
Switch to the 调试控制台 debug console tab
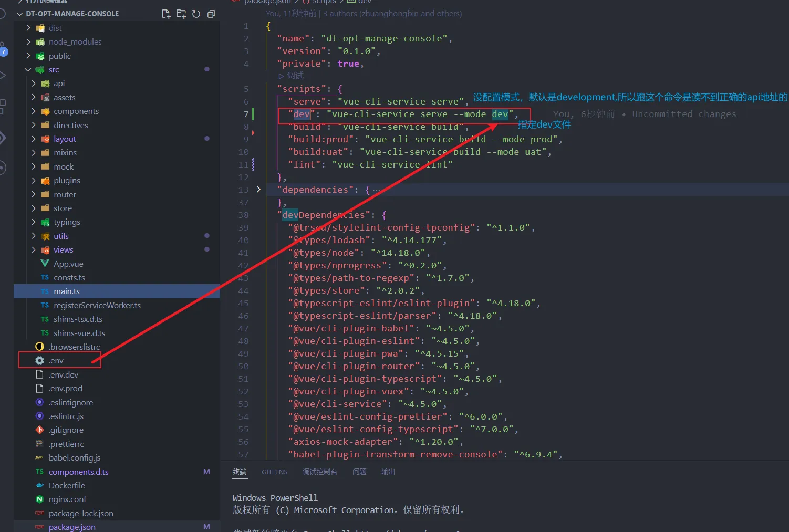(x=319, y=472)
